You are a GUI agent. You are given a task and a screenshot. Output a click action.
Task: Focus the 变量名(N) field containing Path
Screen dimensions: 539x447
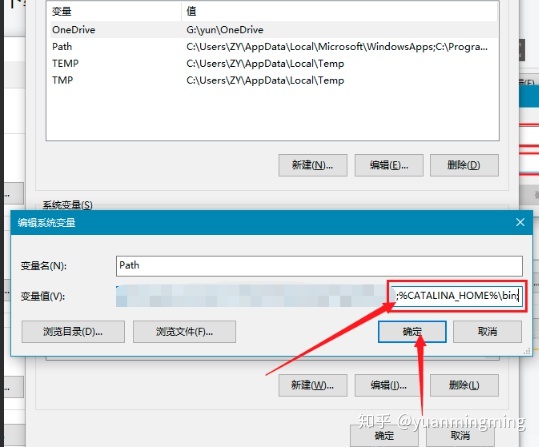tap(319, 266)
